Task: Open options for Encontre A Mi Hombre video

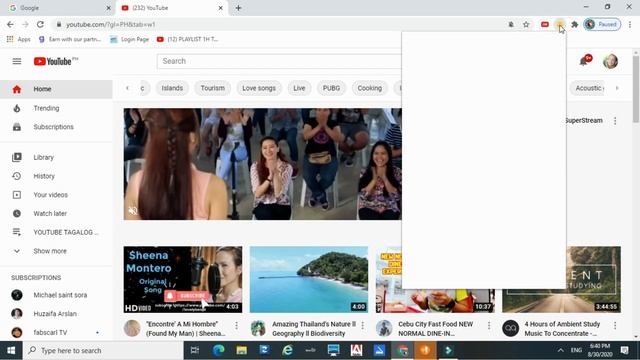Action: (236, 325)
